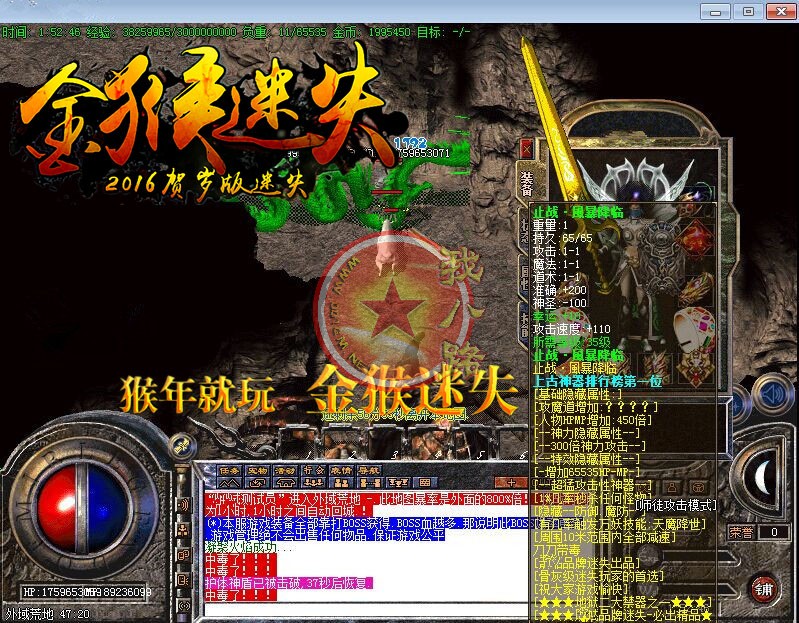
Task: Maximize the game window
Action: (748, 11)
